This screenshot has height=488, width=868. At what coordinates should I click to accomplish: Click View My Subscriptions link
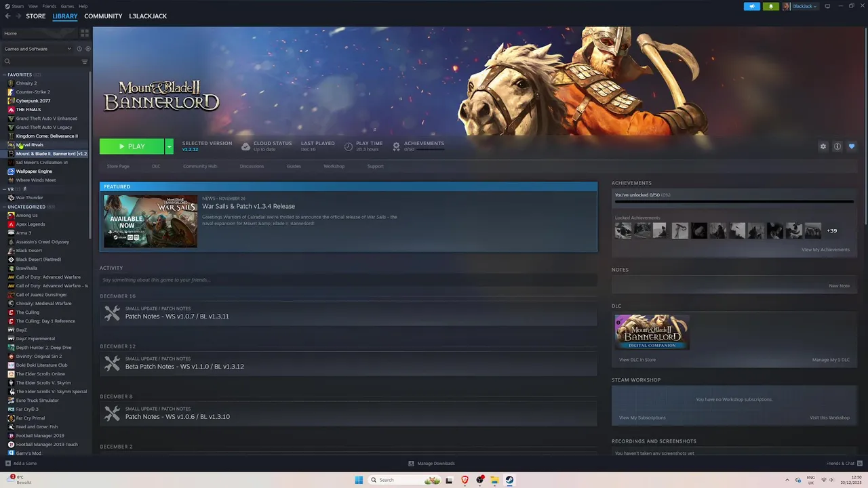[x=642, y=418]
